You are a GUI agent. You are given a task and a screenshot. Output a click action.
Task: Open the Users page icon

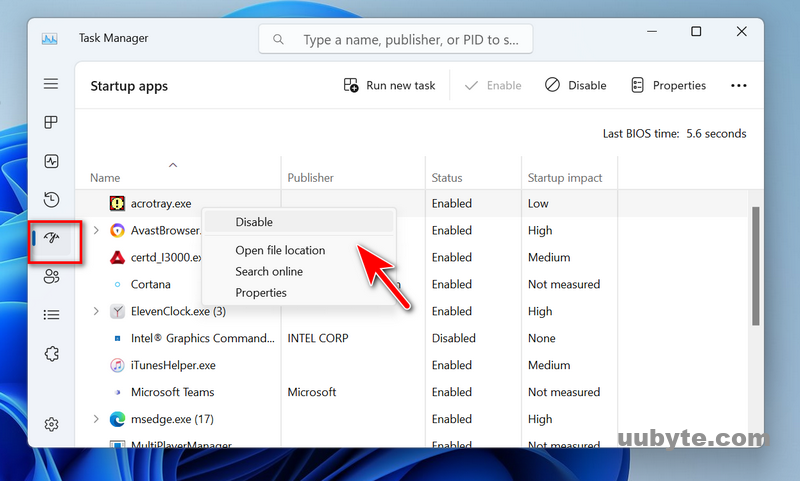(52, 276)
